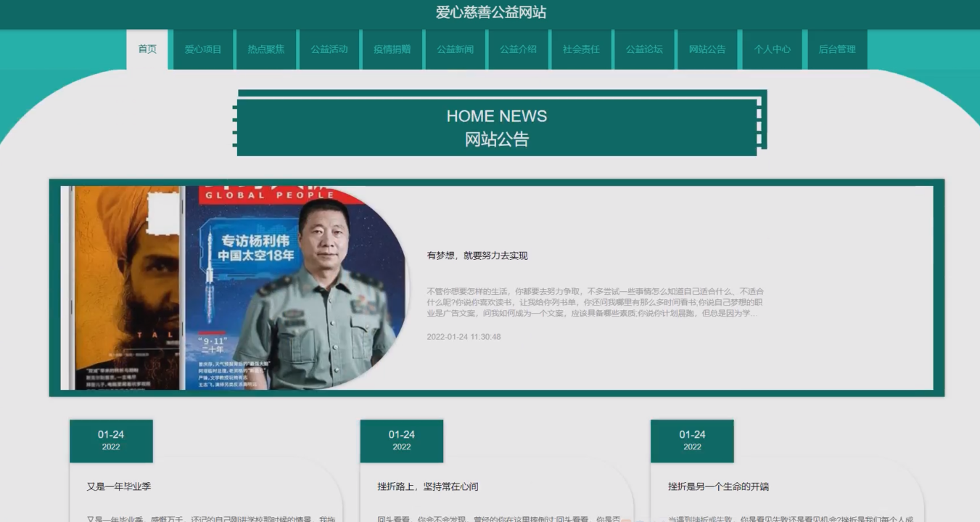This screenshot has width=980, height=522.
Task: Go to 个人中心
Action: (x=773, y=49)
